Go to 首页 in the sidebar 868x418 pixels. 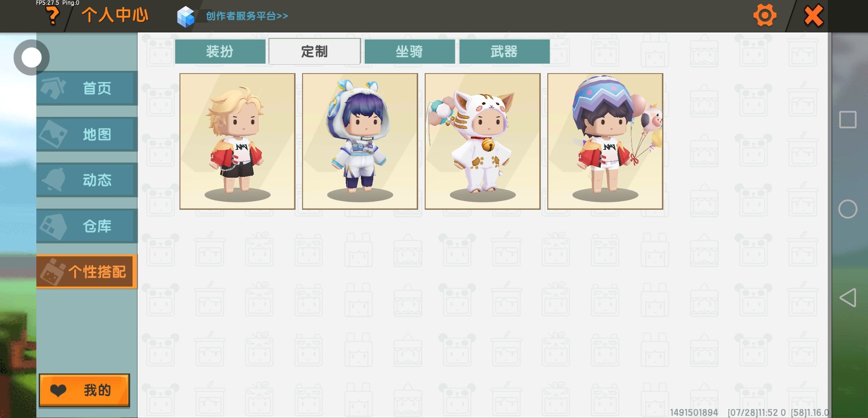click(x=87, y=88)
